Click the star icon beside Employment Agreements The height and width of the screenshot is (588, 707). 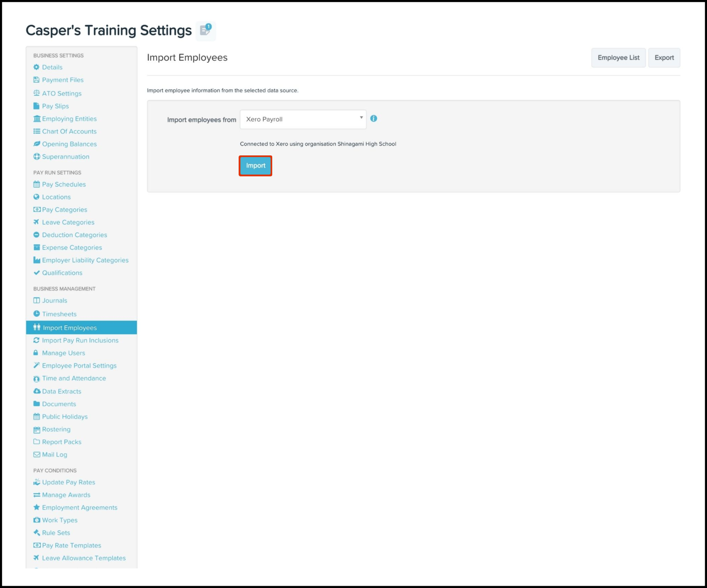36,507
